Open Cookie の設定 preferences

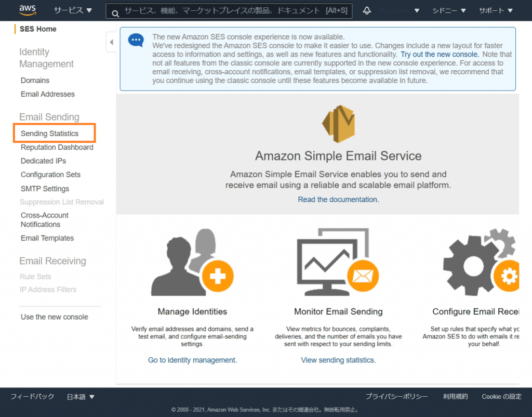click(501, 397)
